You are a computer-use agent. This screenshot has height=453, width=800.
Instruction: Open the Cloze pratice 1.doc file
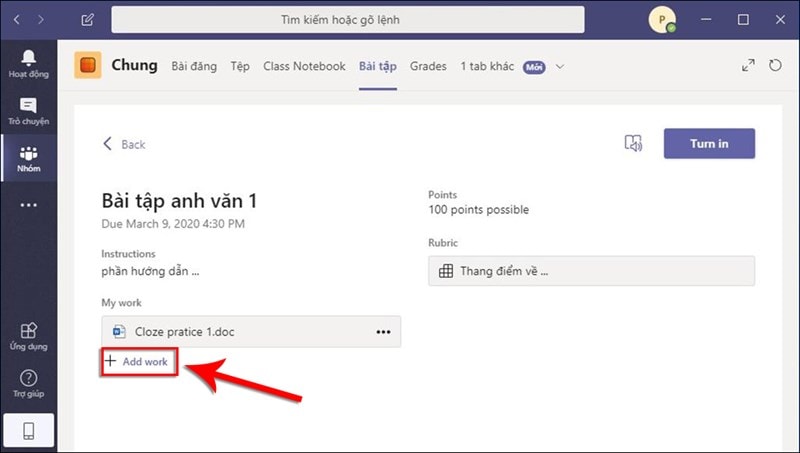coord(251,332)
